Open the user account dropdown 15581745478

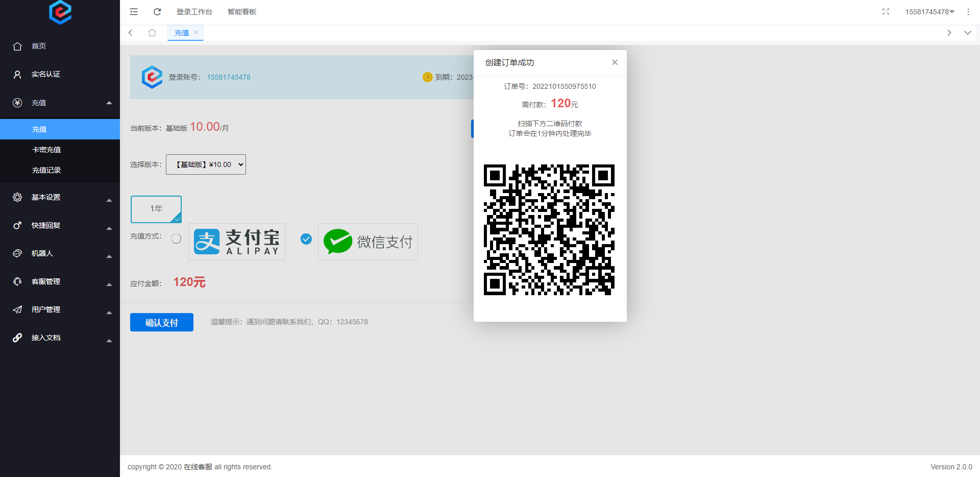tap(930, 12)
